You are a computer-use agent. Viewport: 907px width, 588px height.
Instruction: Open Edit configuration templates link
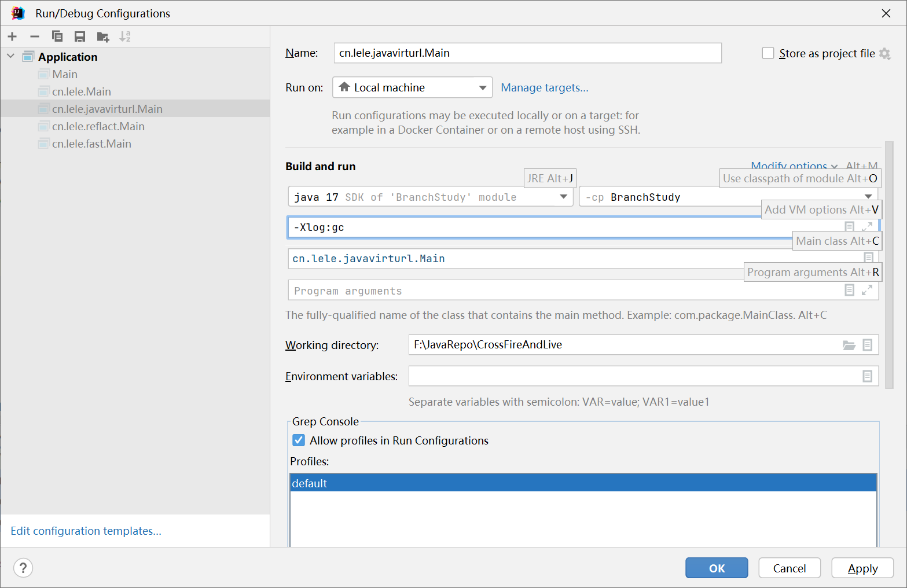pyautogui.click(x=86, y=531)
